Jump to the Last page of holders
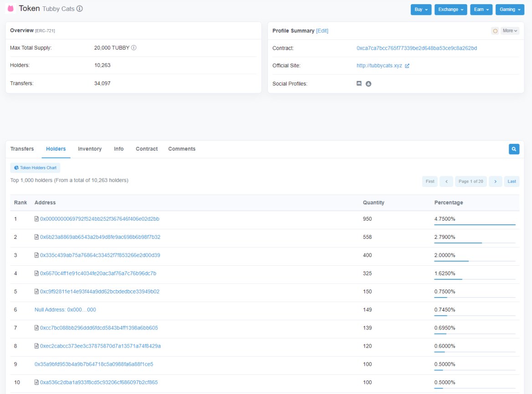Image resolution: width=532 pixels, height=394 pixels. (x=512, y=182)
